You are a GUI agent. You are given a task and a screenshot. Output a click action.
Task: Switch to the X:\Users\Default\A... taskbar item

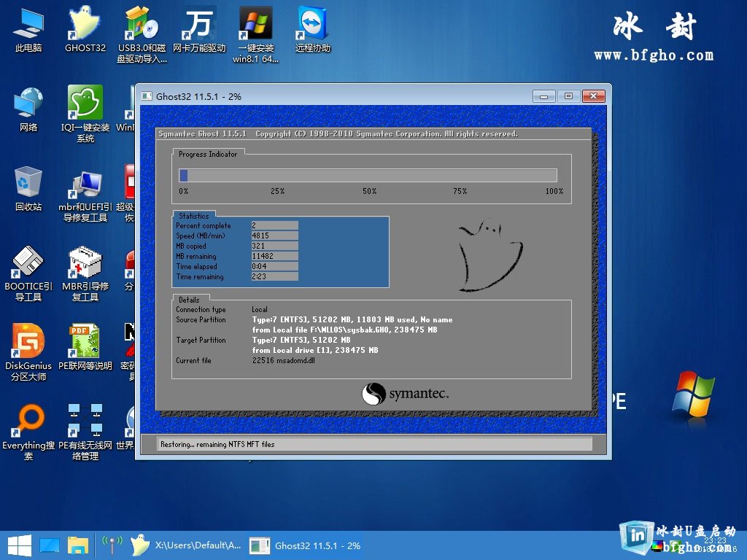tap(186, 545)
